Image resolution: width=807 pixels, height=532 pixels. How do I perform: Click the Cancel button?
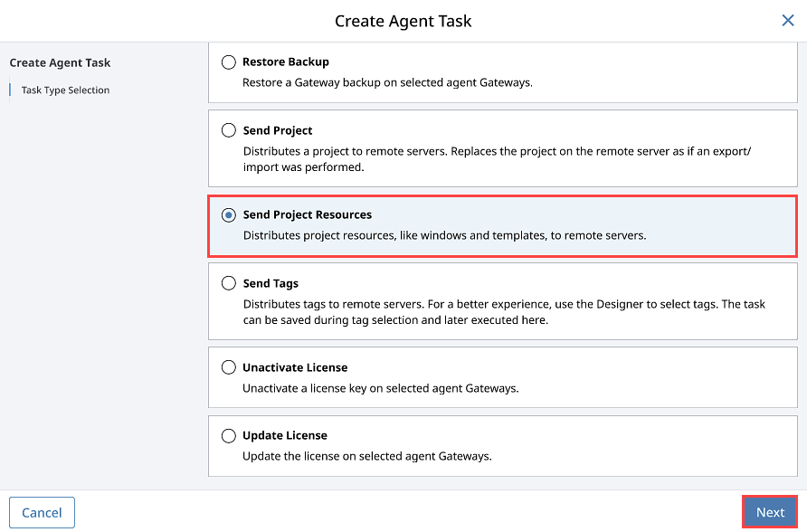pyautogui.click(x=42, y=512)
